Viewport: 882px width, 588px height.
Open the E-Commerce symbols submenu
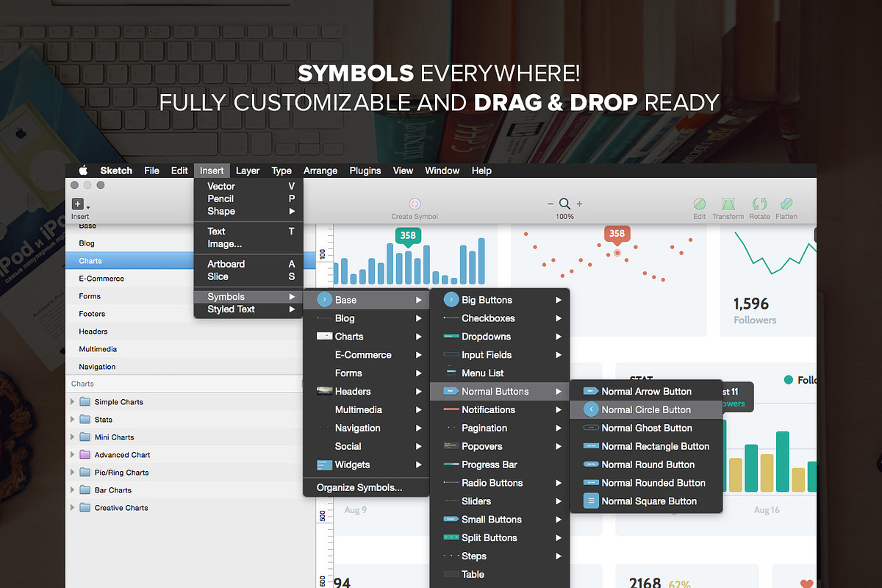pos(366,354)
